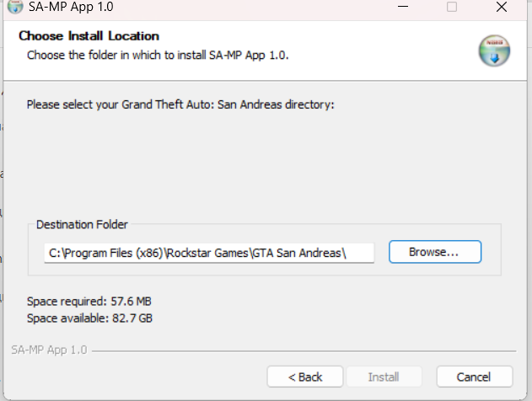Click the greyed-out maximize window button

click(x=452, y=7)
